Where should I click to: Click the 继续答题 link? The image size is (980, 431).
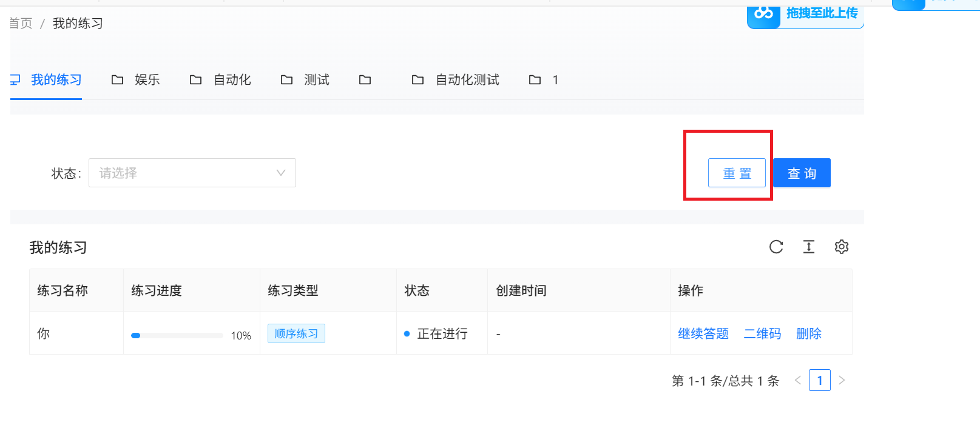coord(703,333)
